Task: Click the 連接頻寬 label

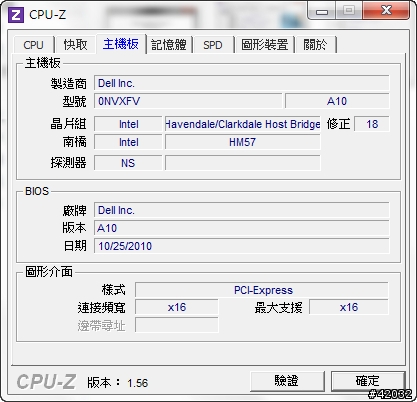Action: pyautogui.click(x=102, y=307)
